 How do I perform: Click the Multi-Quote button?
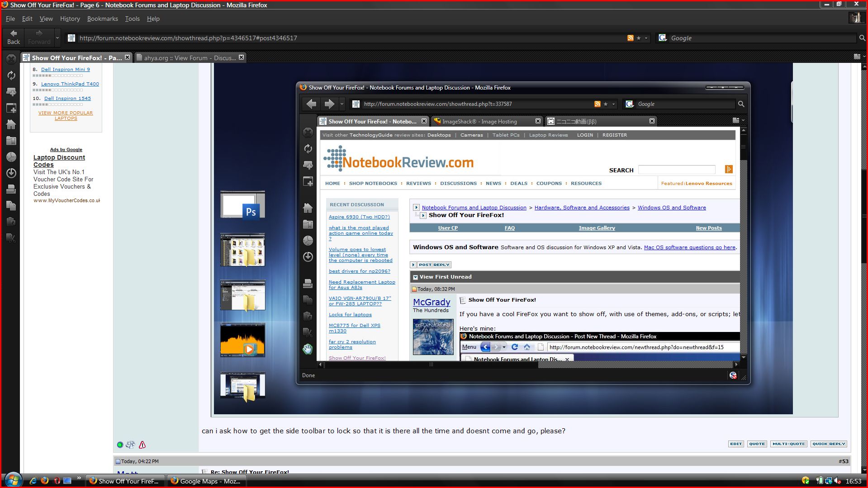point(788,444)
